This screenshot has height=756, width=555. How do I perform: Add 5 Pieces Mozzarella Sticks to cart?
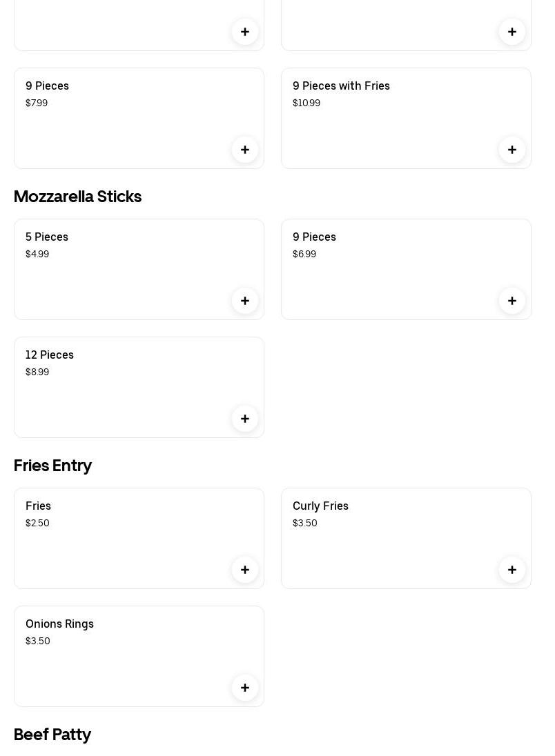pyautogui.click(x=245, y=301)
